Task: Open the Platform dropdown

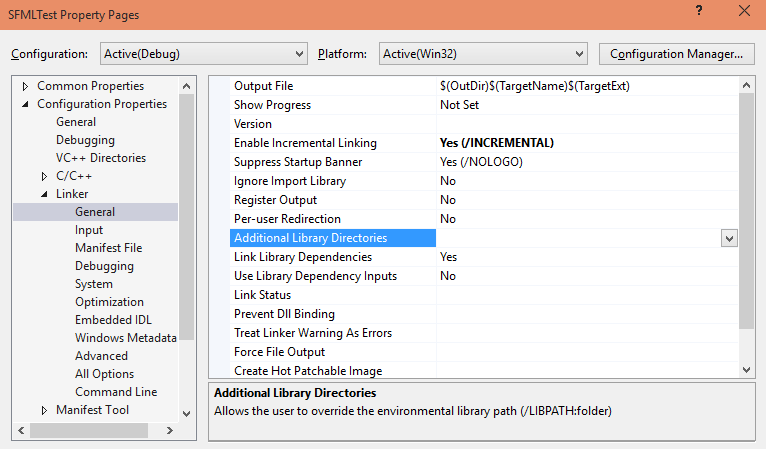Action: (482, 53)
